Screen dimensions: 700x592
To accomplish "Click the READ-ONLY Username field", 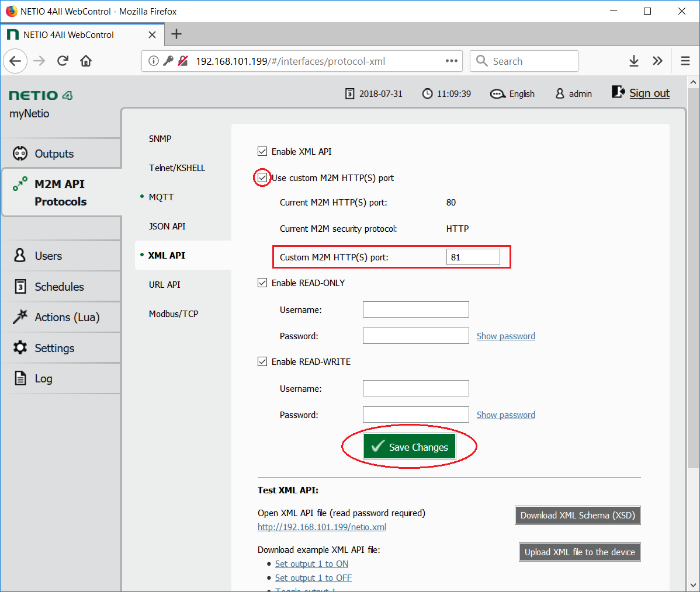I will coord(415,309).
